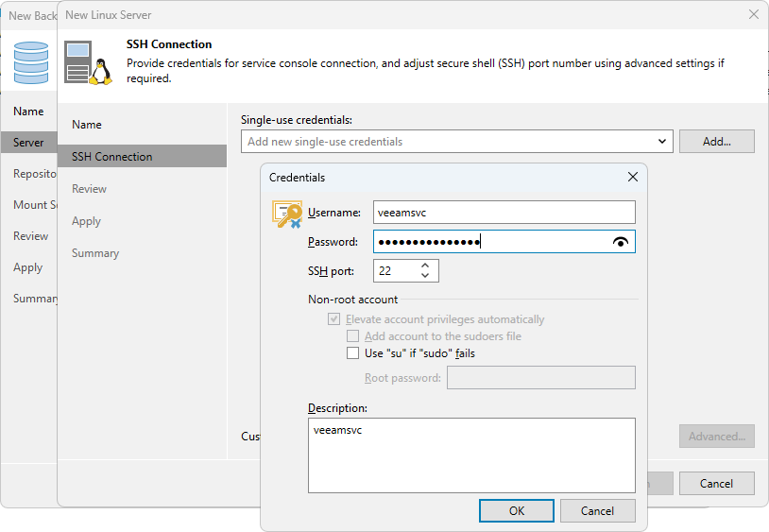This screenshot has height=532, width=769.
Task: Increase SSH port with up arrow
Action: coord(425,266)
